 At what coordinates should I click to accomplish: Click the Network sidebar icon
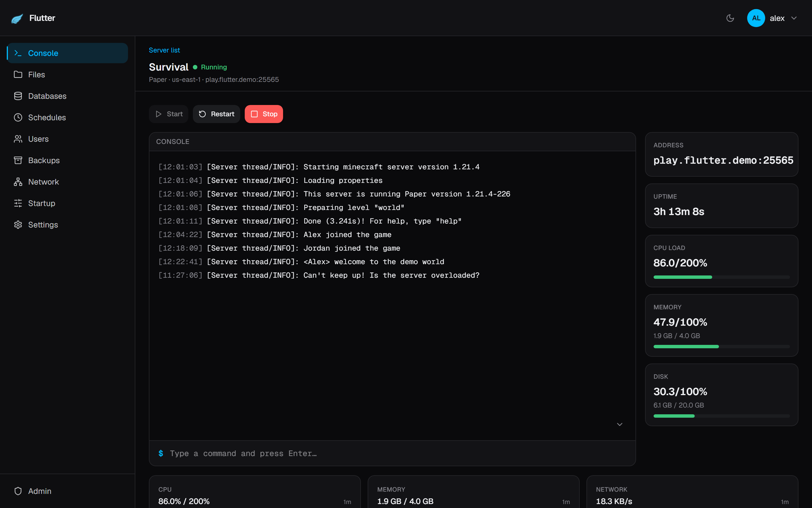[x=18, y=182]
